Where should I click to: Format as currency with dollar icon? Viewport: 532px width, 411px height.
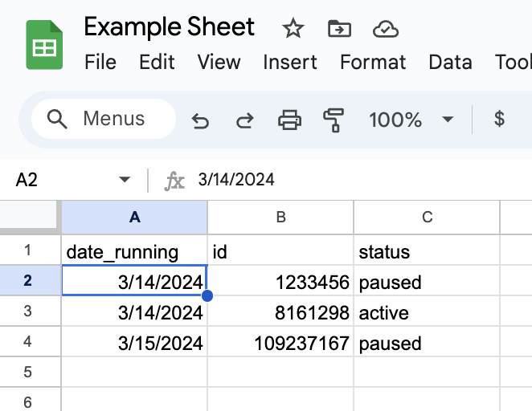[499, 120]
